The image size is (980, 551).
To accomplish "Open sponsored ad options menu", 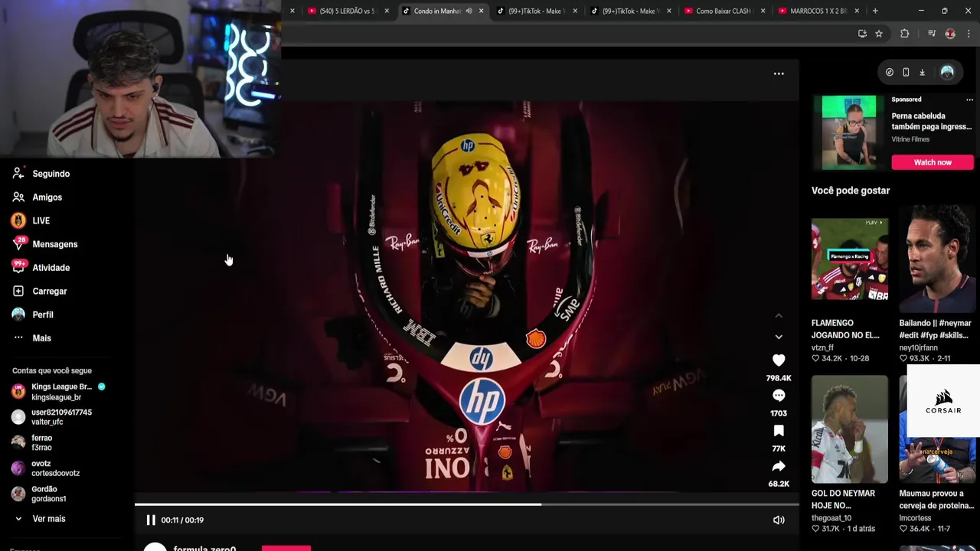I will (x=969, y=99).
